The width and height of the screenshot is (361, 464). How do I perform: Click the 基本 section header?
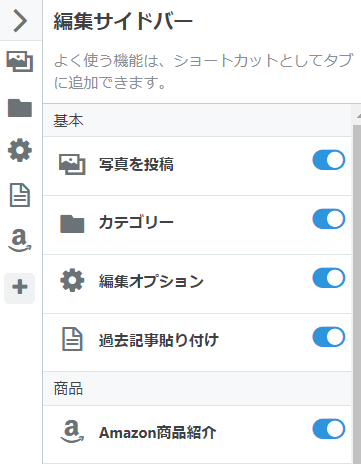point(197,120)
